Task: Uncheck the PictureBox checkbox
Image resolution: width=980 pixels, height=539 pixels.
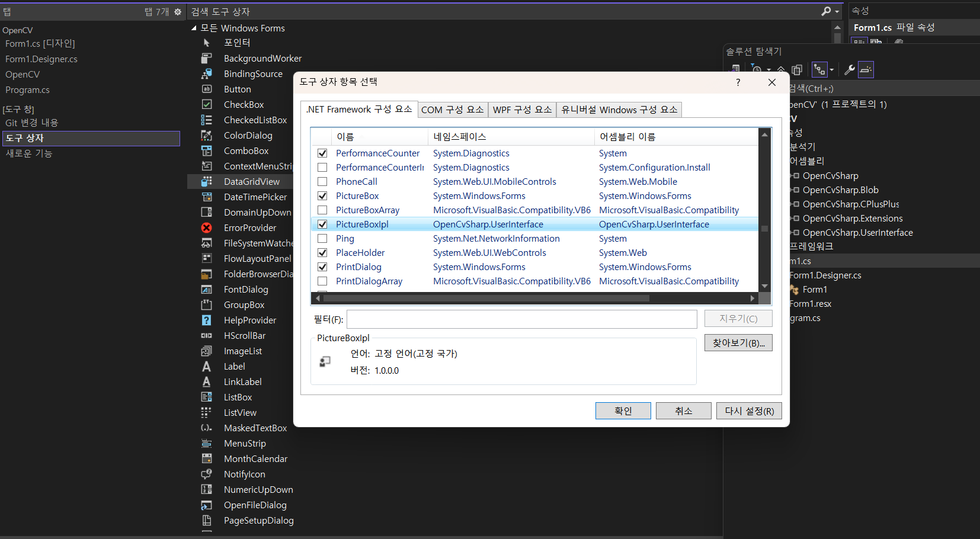Action: click(x=322, y=196)
